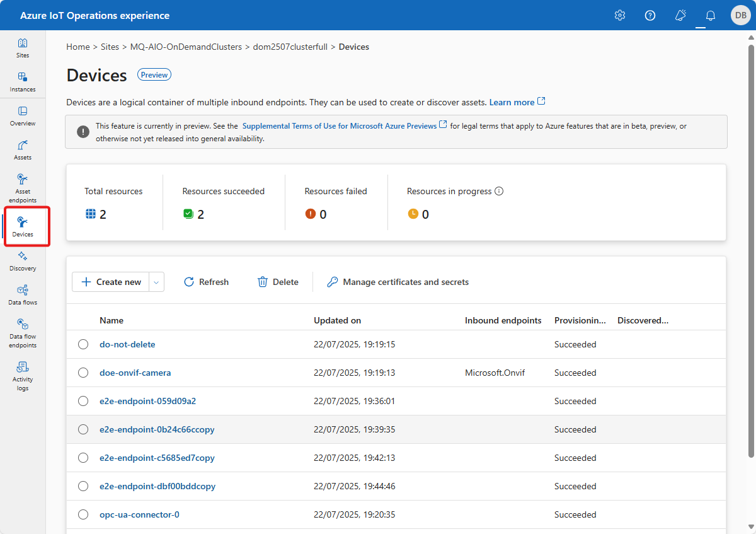Sort by the Discovered column header
Viewport: 756px width, 534px height.
[x=643, y=320]
